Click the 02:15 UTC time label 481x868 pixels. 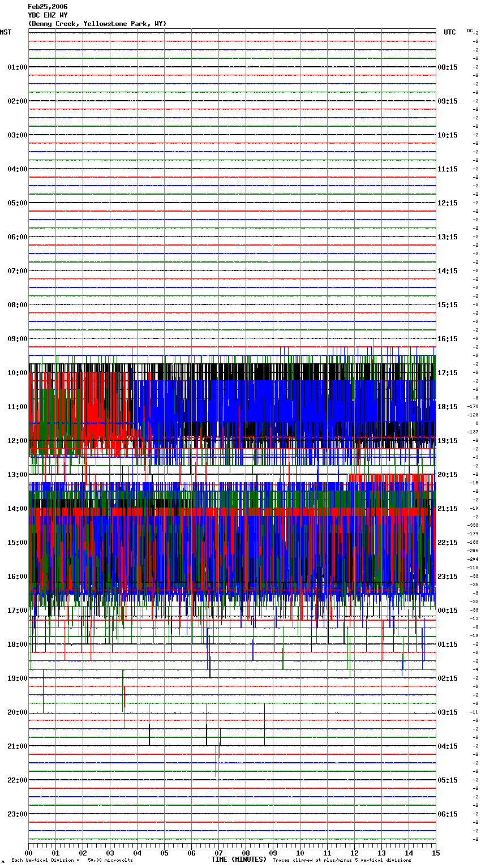click(x=448, y=678)
